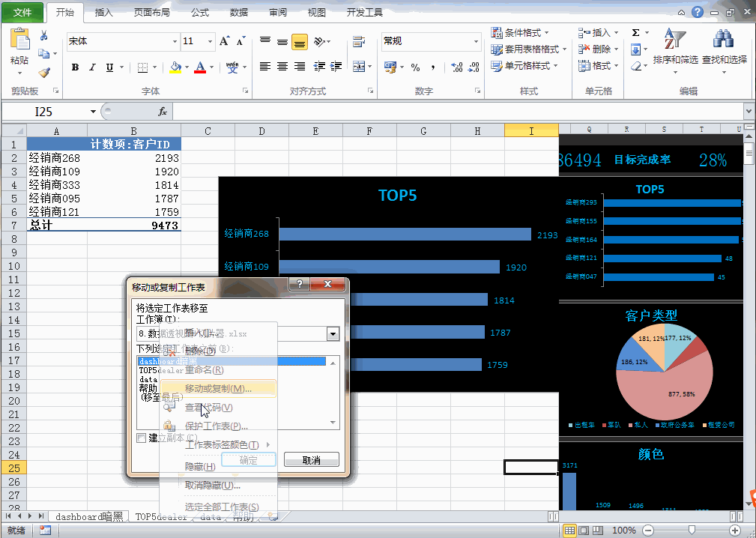Switch to Page Layout view in status bar
The image size is (756, 538).
(x=584, y=531)
